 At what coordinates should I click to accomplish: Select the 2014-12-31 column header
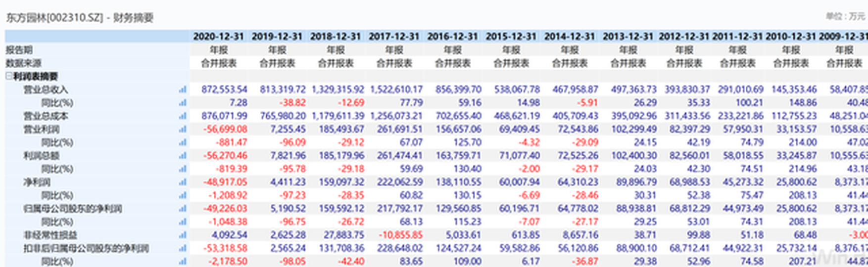[570, 37]
